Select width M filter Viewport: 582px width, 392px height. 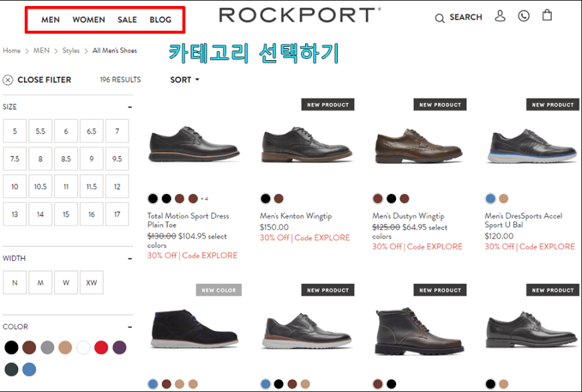coord(40,282)
